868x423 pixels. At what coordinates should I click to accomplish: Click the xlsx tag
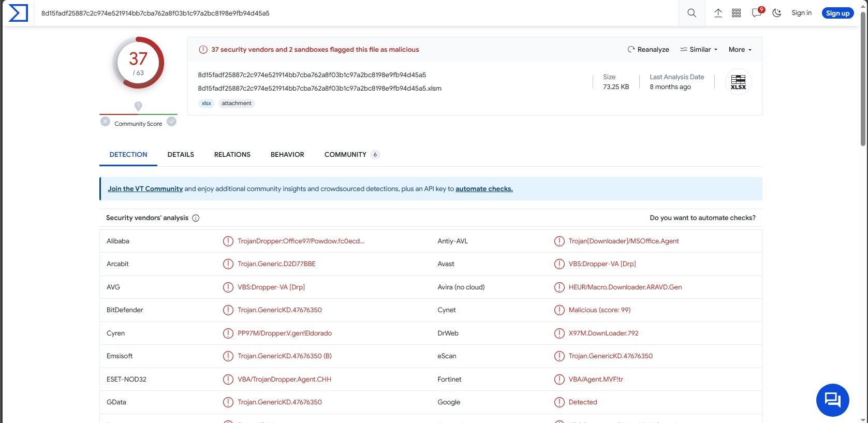tap(207, 104)
